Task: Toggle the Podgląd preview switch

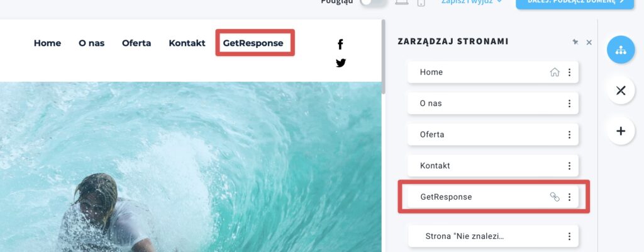Action: (x=373, y=2)
